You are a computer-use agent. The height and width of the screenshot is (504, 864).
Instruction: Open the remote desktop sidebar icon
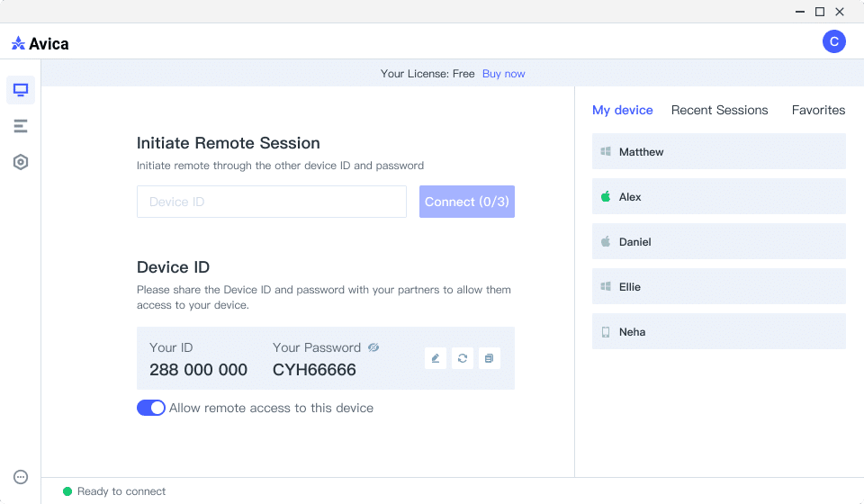click(x=21, y=90)
